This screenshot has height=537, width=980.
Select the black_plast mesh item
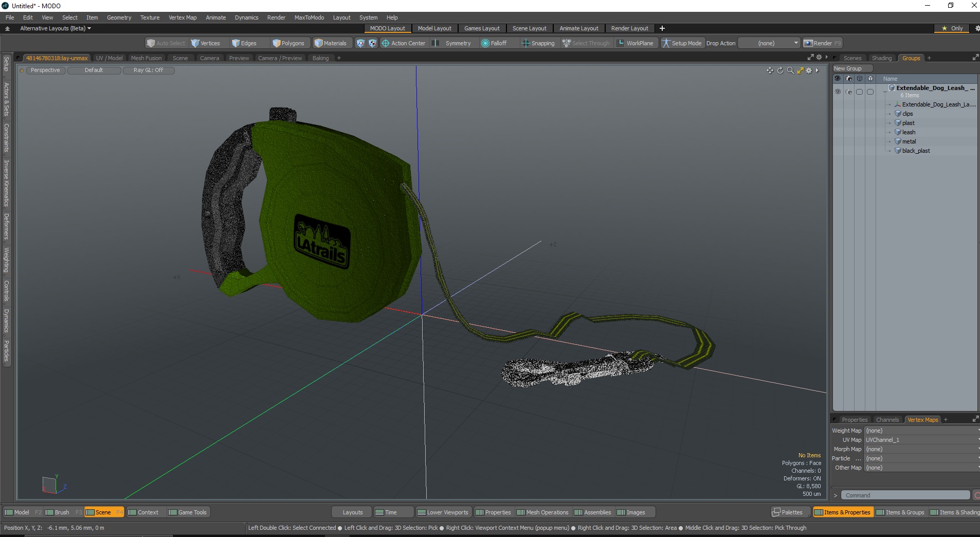pos(916,151)
